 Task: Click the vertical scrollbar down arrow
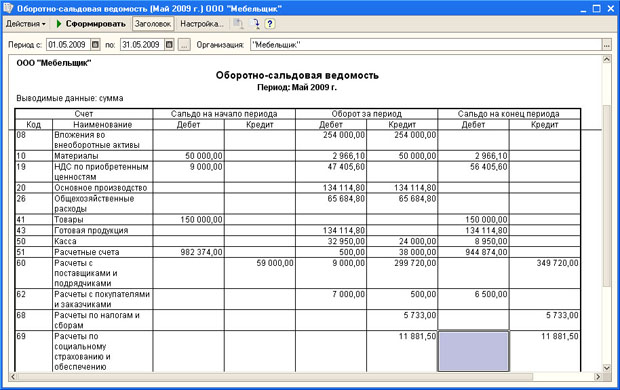[607, 368]
